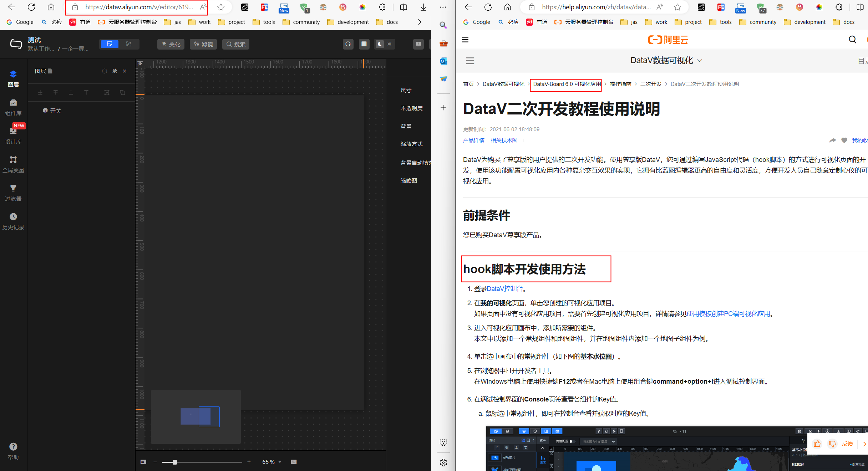
Task: Unpin the layers panel
Action: pyautogui.click(x=115, y=71)
